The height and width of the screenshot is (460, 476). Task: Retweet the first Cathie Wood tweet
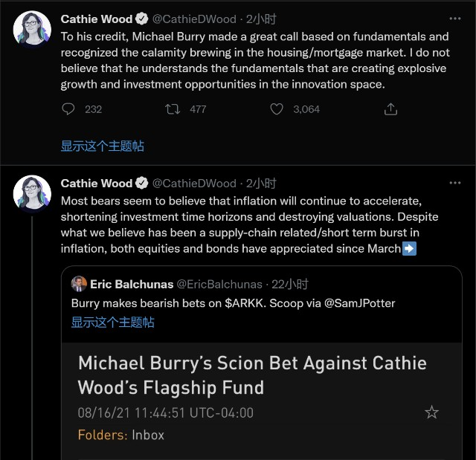[x=173, y=109]
